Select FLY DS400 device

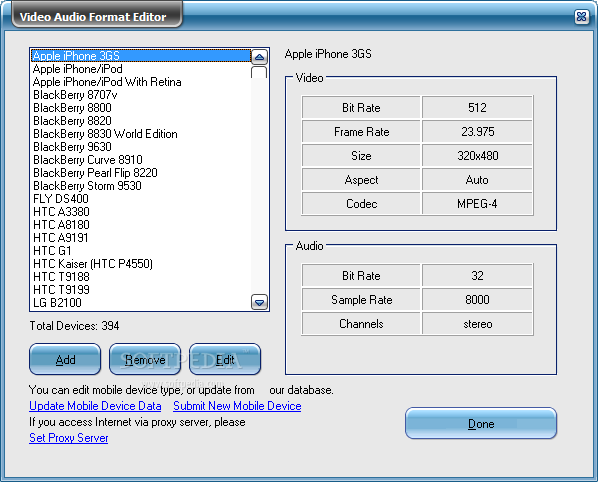click(x=141, y=198)
